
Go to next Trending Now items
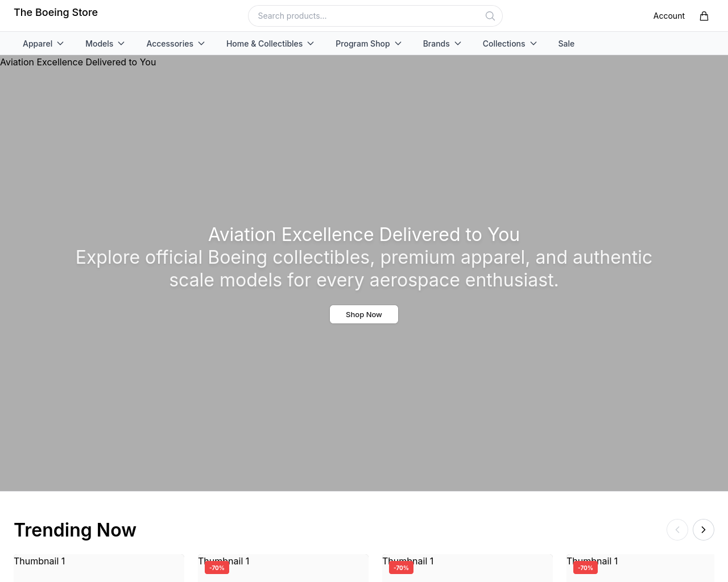point(704,530)
